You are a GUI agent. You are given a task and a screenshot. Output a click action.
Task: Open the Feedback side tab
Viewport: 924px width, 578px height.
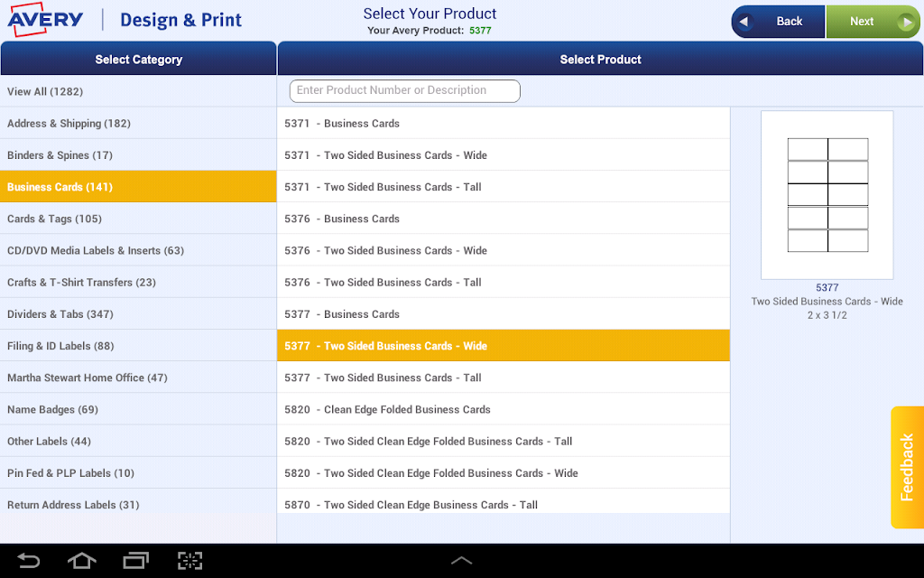pos(907,467)
